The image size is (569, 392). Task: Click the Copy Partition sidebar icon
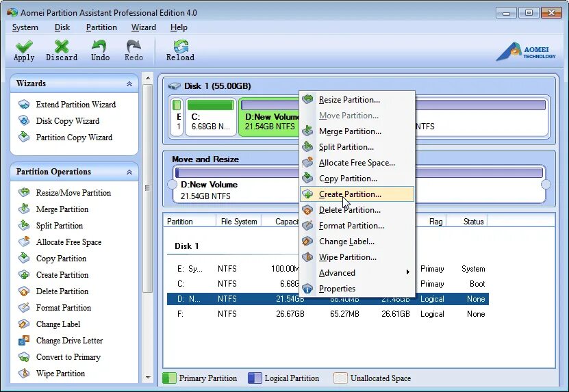tap(24, 258)
